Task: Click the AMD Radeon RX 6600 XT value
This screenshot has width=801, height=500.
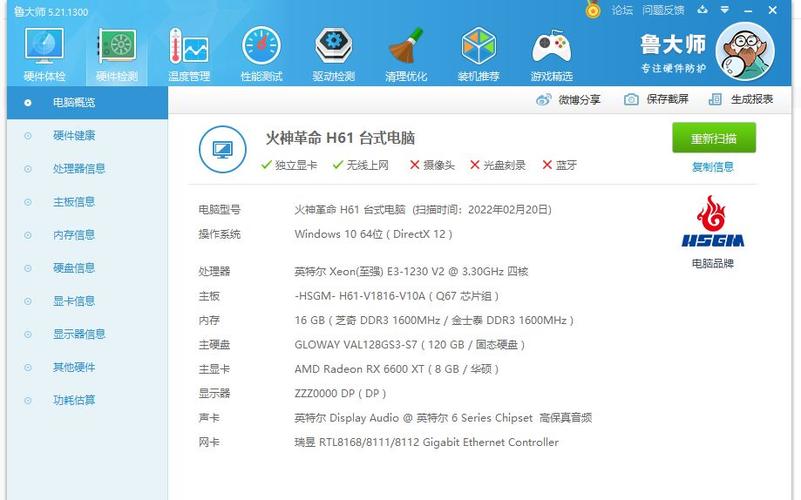Action: click(x=396, y=369)
